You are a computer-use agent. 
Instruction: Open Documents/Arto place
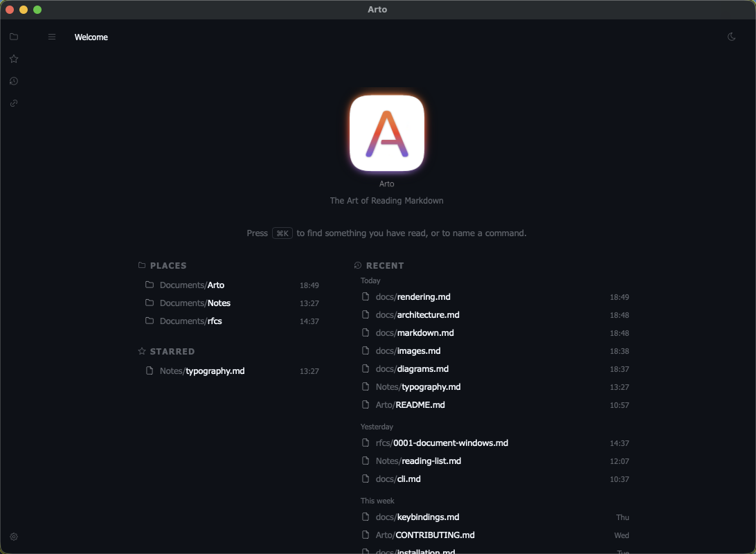(232, 285)
